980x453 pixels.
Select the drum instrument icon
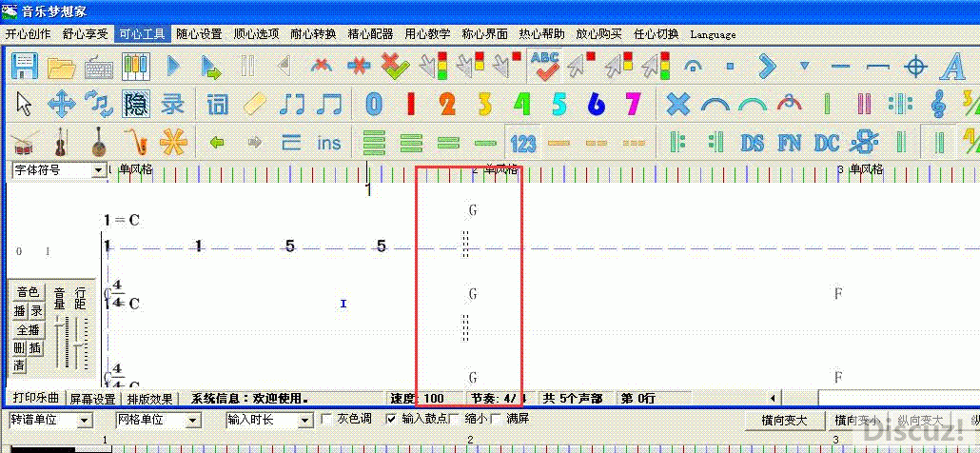(24, 143)
